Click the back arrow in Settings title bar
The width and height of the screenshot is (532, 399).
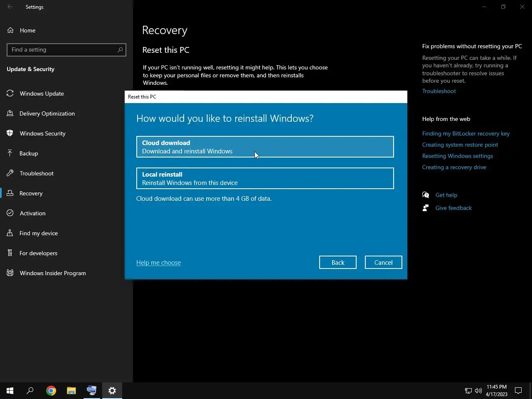click(x=10, y=7)
